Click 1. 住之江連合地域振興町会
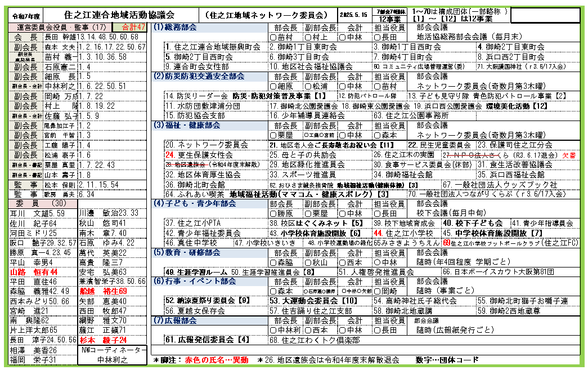The image size is (588, 370). (x=213, y=47)
